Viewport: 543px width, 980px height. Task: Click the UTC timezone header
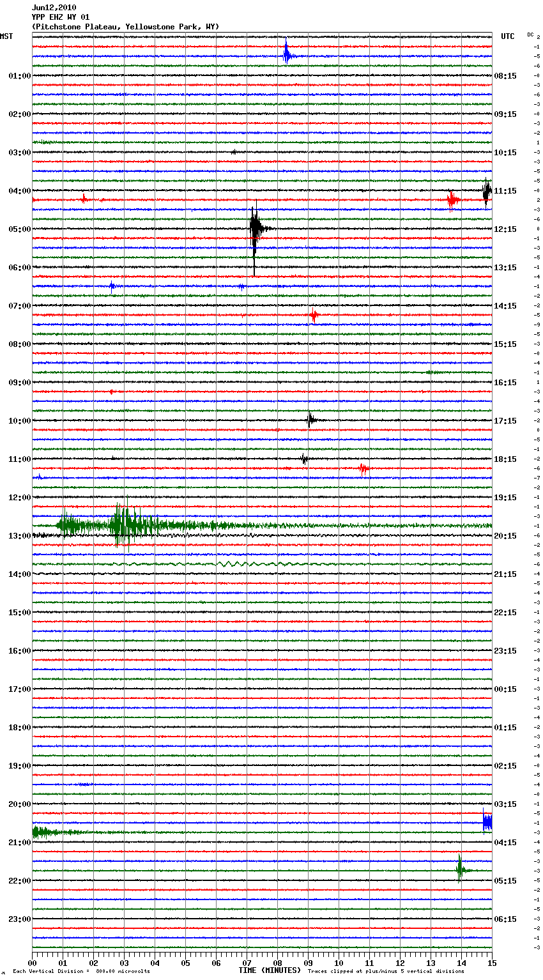[x=507, y=36]
